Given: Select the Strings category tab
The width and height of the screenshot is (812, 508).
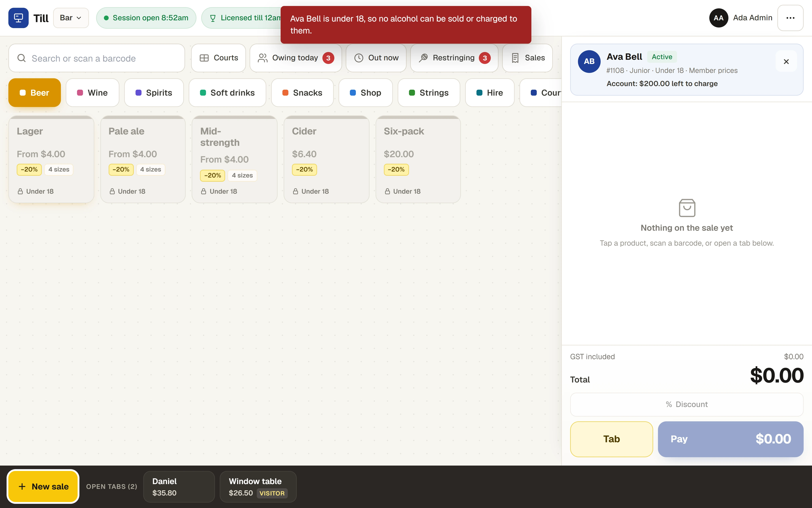Looking at the screenshot, I should pyautogui.click(x=429, y=93).
